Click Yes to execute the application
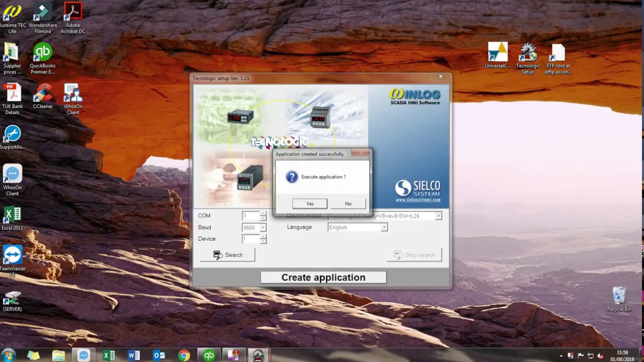Image resolution: width=644 pixels, height=362 pixels. pyautogui.click(x=309, y=204)
